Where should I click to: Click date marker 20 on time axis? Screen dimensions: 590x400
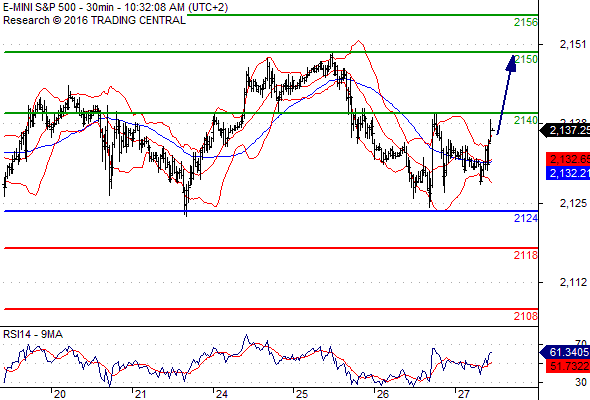(59, 394)
